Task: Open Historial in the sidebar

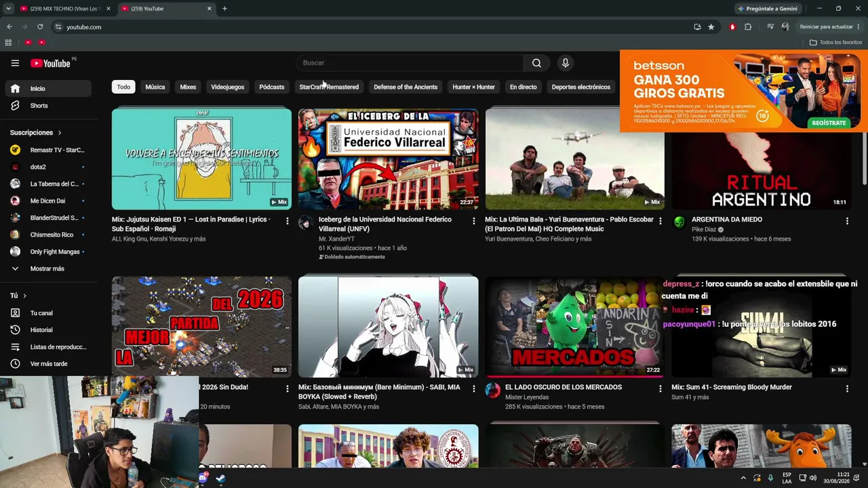Action: [48, 330]
